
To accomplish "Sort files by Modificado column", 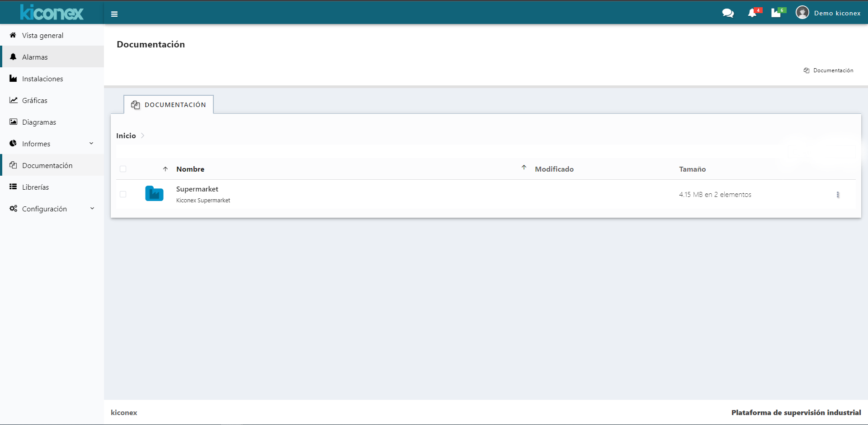I will pos(554,169).
